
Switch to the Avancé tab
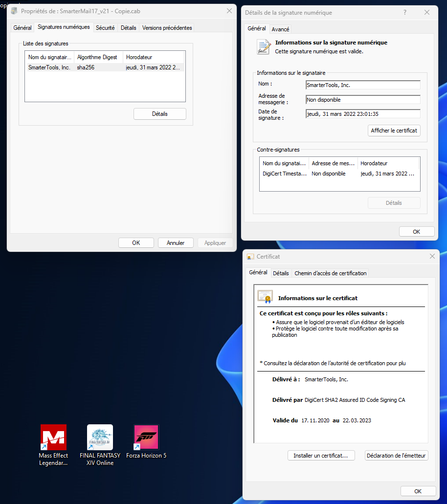(280, 29)
